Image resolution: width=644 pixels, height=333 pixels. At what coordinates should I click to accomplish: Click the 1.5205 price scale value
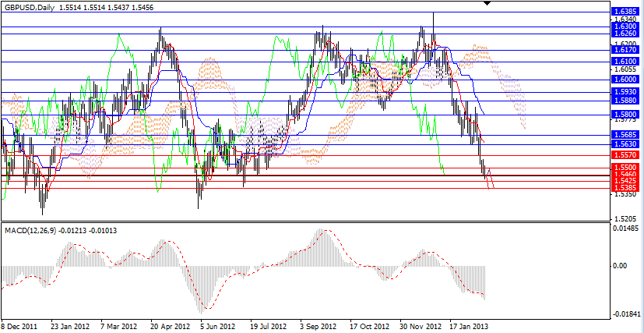click(625, 218)
